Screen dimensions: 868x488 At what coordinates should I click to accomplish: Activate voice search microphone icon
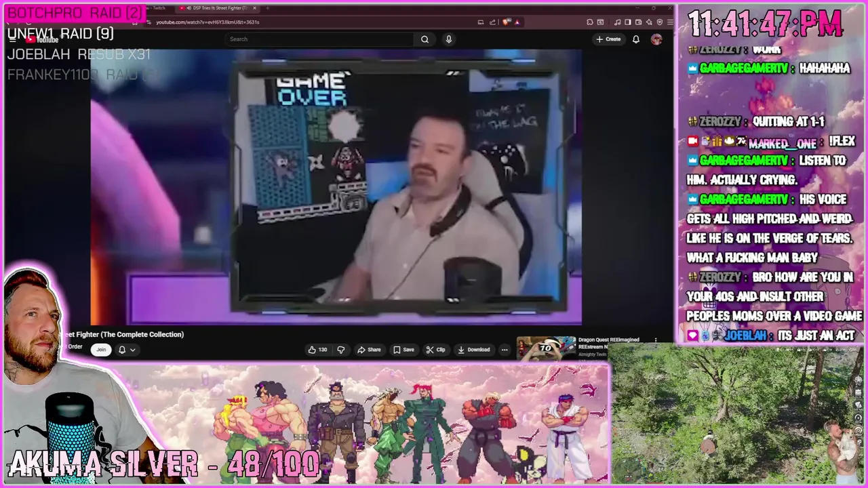click(448, 39)
